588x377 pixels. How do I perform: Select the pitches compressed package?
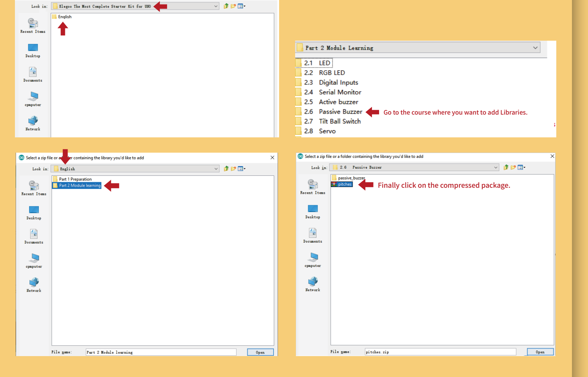pyautogui.click(x=342, y=184)
